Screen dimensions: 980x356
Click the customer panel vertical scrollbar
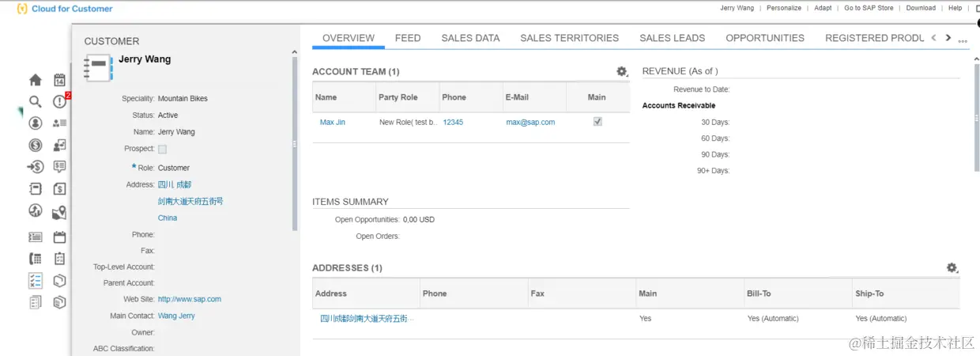[x=296, y=142]
